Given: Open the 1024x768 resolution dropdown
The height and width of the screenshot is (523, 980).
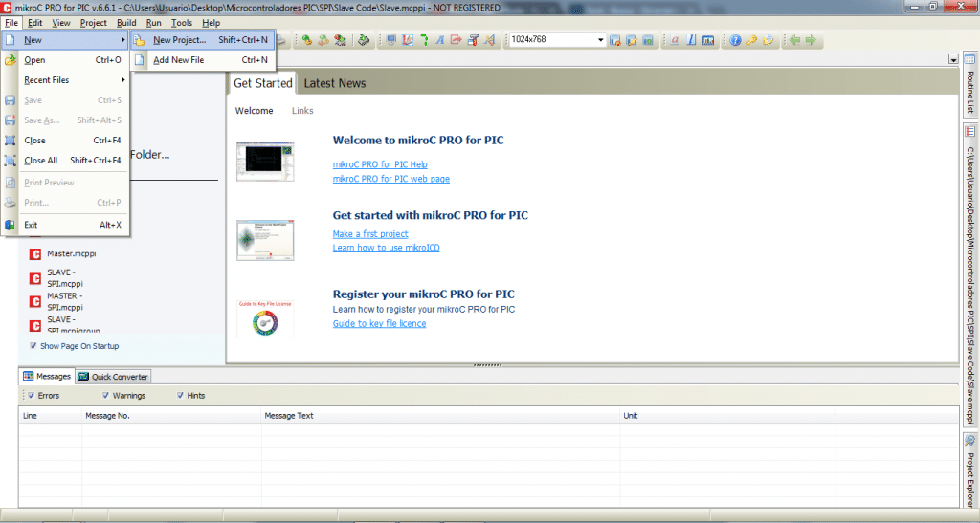Looking at the screenshot, I should pos(601,41).
